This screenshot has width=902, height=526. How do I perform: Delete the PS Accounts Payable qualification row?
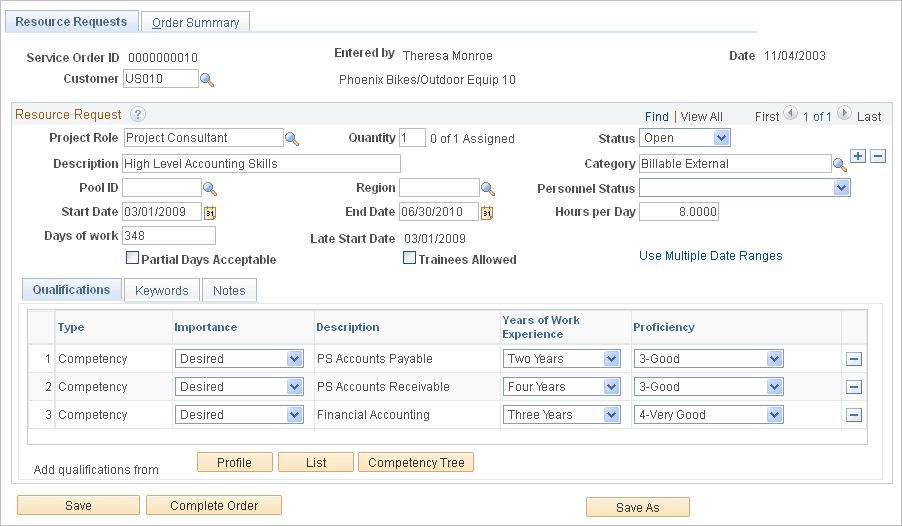[854, 359]
